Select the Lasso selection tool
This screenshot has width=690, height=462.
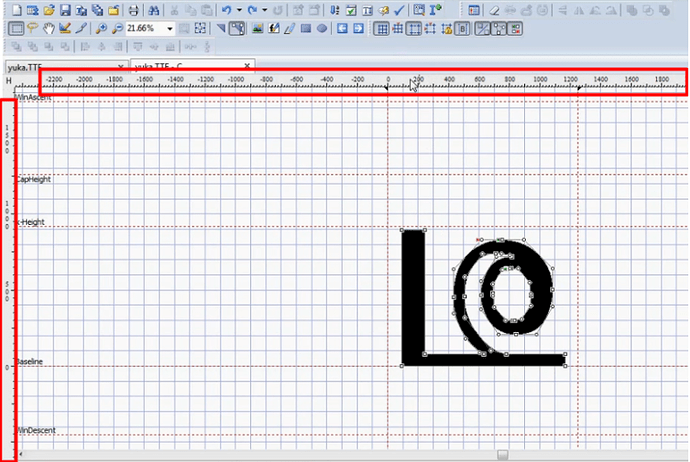pyautogui.click(x=32, y=28)
